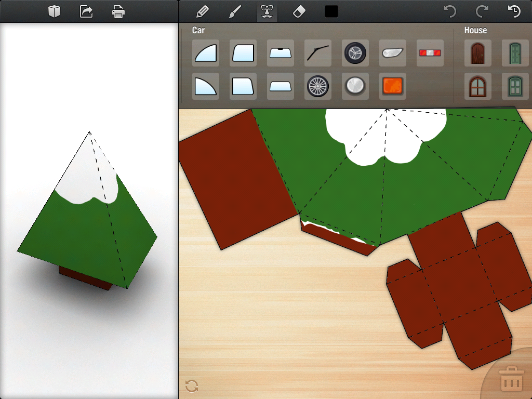Click the House category label
The width and height of the screenshot is (532, 399).
pyautogui.click(x=475, y=30)
